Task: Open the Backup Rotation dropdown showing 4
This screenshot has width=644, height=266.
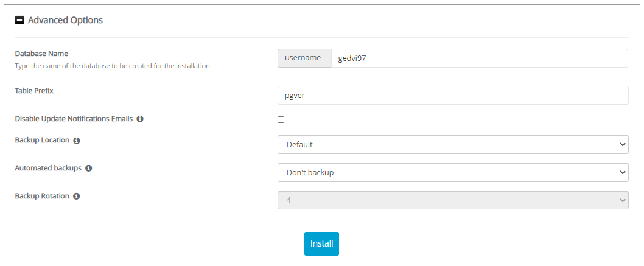Action: click(452, 200)
